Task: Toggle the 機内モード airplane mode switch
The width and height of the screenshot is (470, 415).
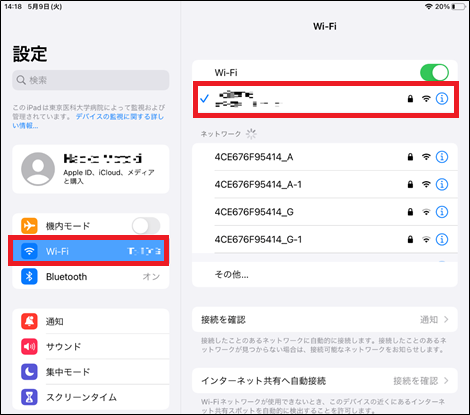Action: tap(146, 226)
